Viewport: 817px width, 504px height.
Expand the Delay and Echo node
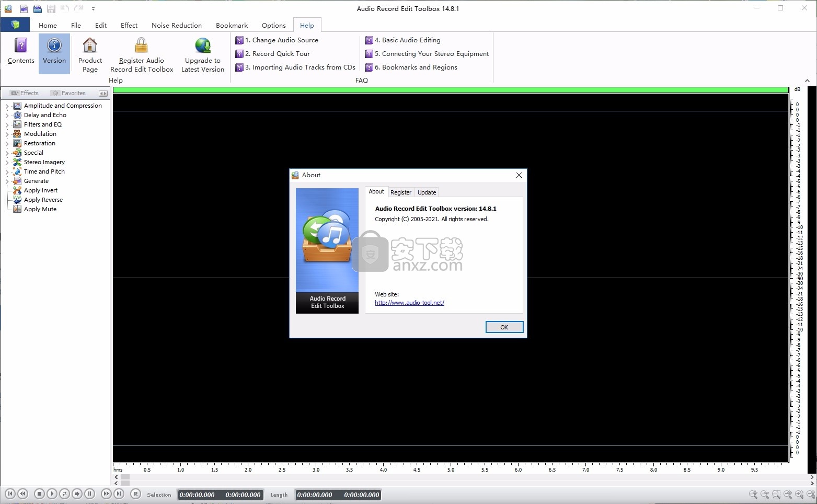click(7, 115)
